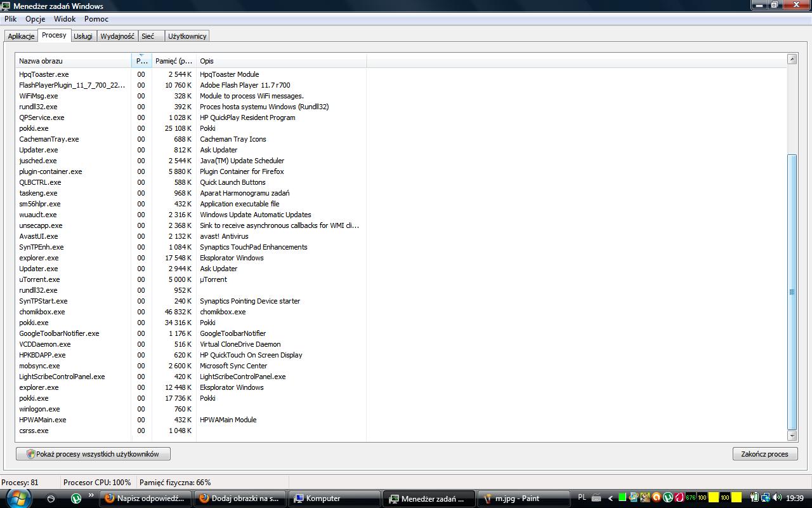Select the uTorrent.exe process row
This screenshot has height=508, width=812.
(191, 279)
